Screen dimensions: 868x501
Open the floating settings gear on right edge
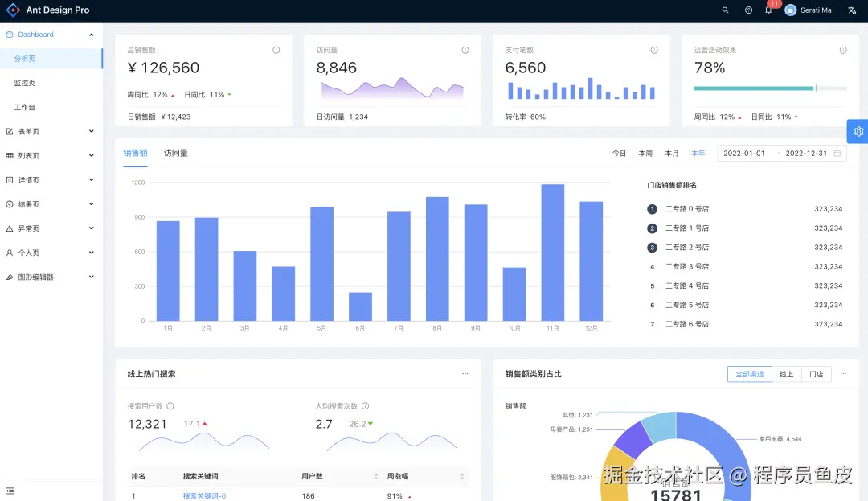pos(858,131)
